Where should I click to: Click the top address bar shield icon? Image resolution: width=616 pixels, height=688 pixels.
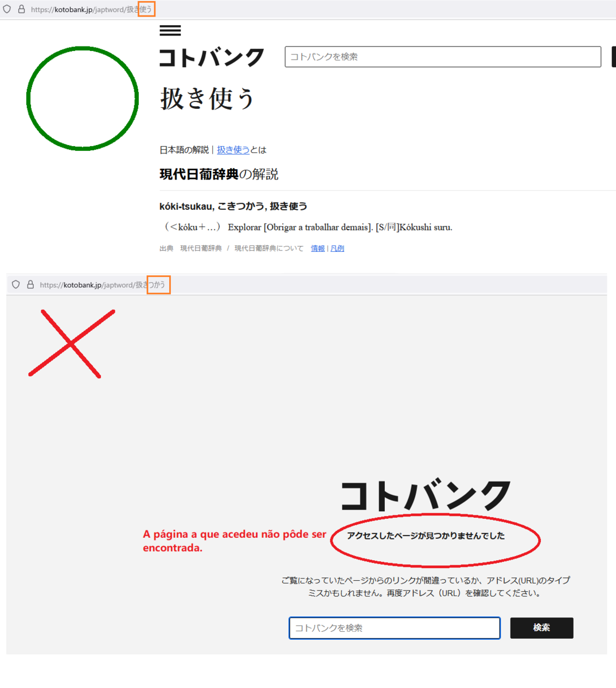[7, 9]
